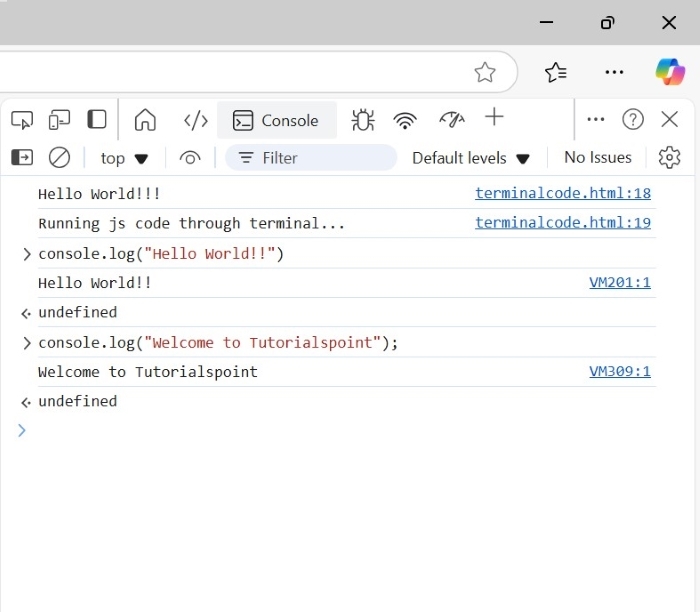This screenshot has height=612, width=700.
Task: Select the Inspect element tool
Action: pyautogui.click(x=22, y=120)
